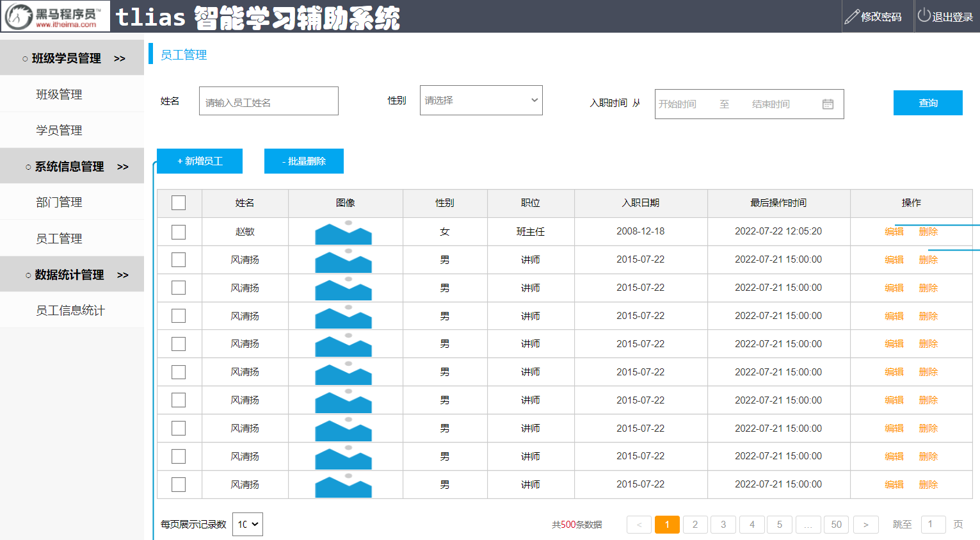Click the 新增员工 button
980x540 pixels.
point(200,161)
